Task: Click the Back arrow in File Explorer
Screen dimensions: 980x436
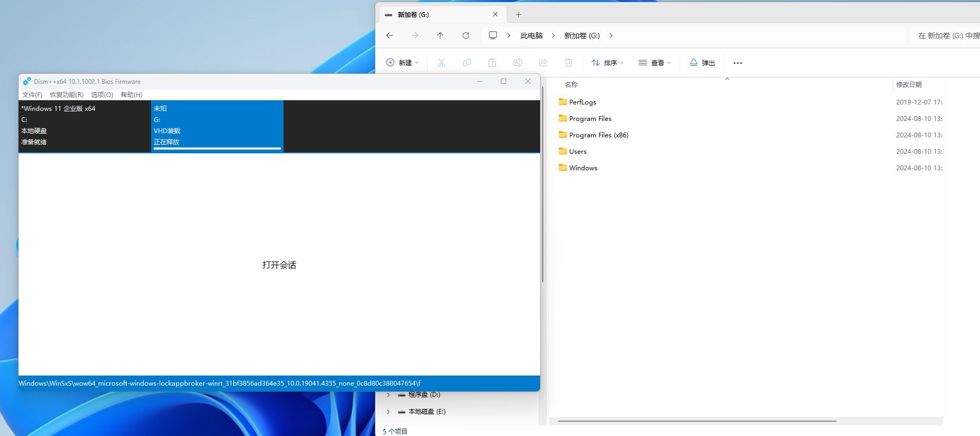Action: pyautogui.click(x=390, y=36)
